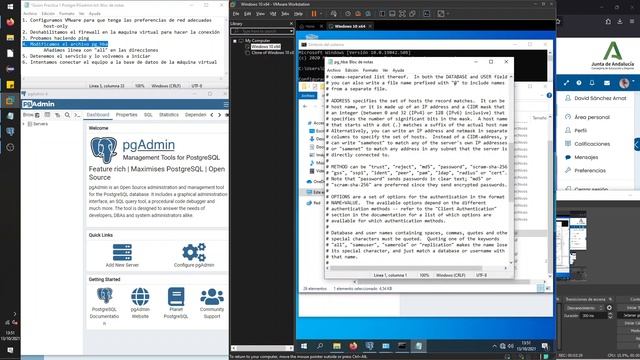Viewport: 640px width, 360px height.
Task: Switch to Properties tab in pgAdmin
Action: [127, 115]
